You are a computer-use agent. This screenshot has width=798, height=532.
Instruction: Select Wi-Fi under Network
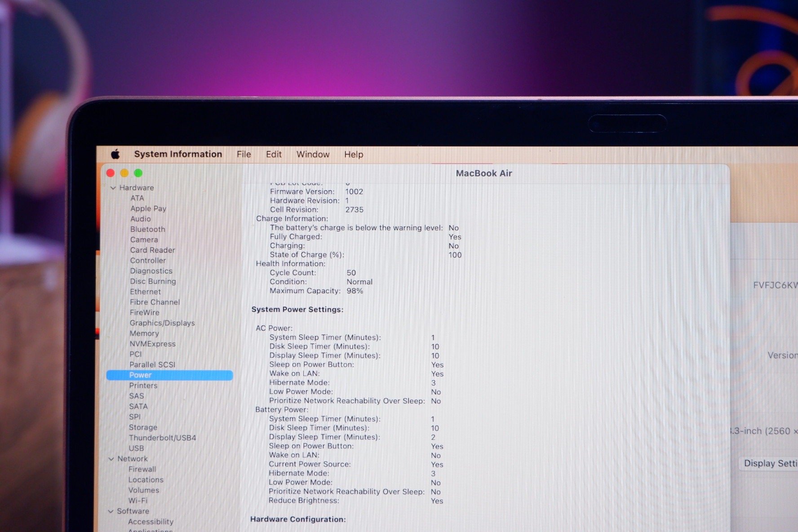coord(138,501)
